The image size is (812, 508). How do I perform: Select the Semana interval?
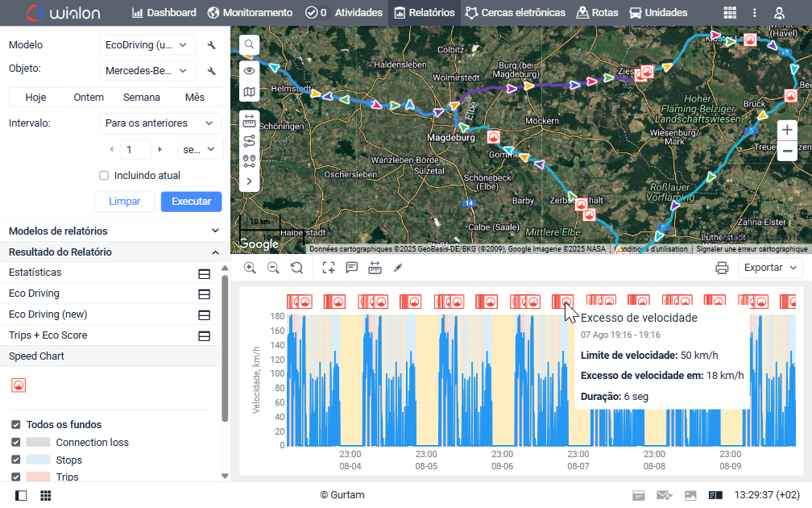[x=142, y=98]
